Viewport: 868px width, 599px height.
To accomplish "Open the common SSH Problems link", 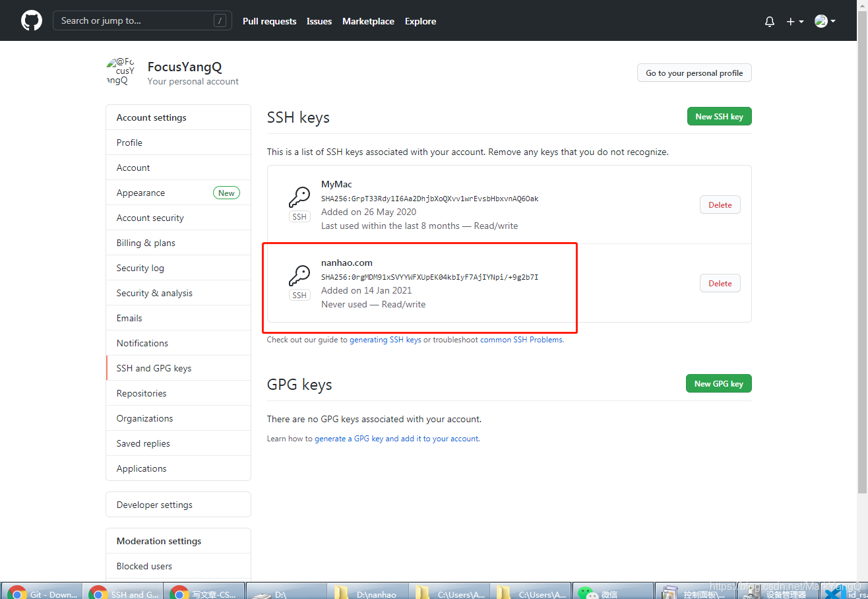I will coord(521,340).
